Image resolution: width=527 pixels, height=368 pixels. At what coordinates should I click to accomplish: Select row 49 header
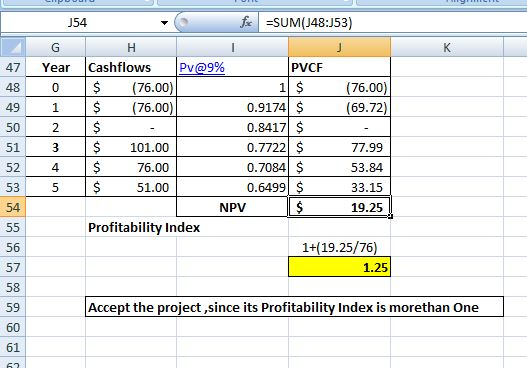click(13, 107)
